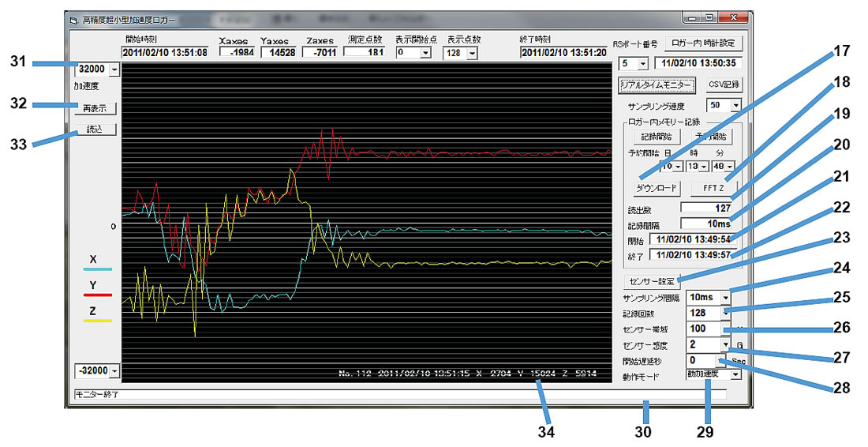868x447 pixels.
Task: Open the 動作モード mode dropdown
Action: (735, 374)
